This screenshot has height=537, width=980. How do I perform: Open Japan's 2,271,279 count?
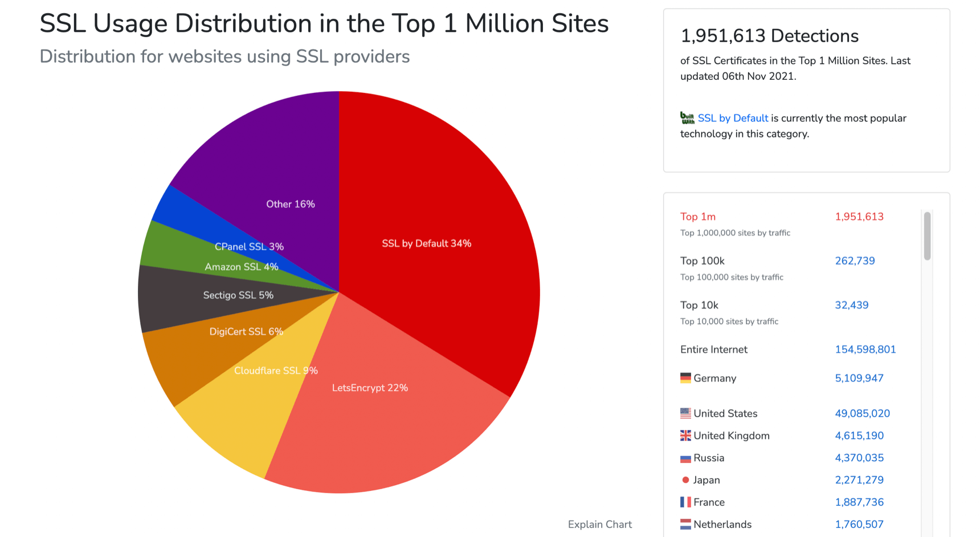pos(859,480)
